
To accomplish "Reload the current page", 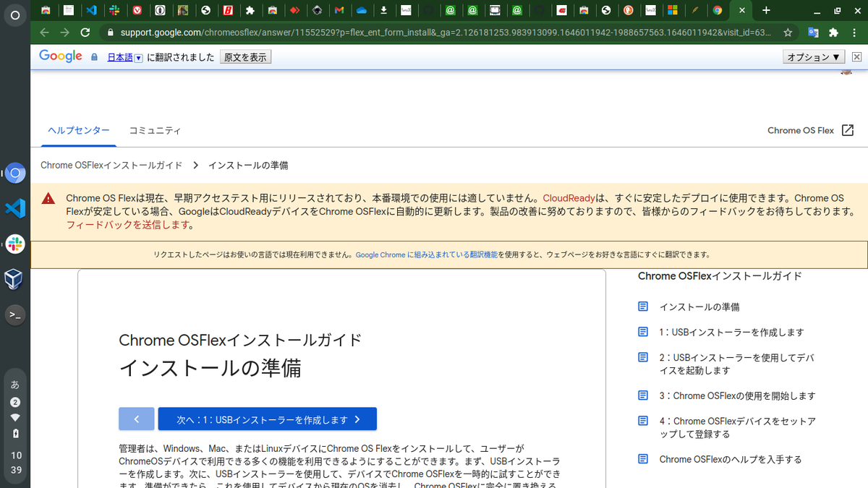I will pyautogui.click(x=85, y=33).
